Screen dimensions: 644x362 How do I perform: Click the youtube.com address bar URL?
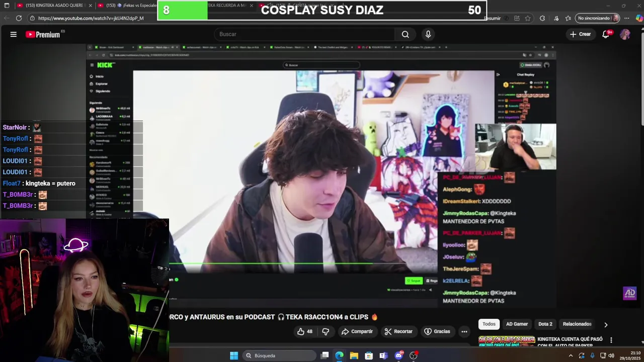click(x=91, y=18)
